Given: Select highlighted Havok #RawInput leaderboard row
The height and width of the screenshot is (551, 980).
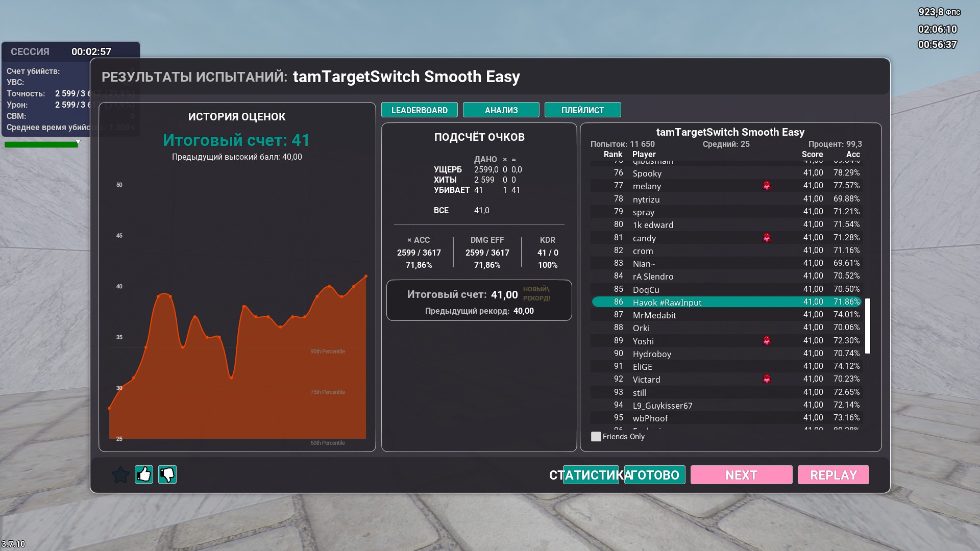Looking at the screenshot, I should point(726,302).
